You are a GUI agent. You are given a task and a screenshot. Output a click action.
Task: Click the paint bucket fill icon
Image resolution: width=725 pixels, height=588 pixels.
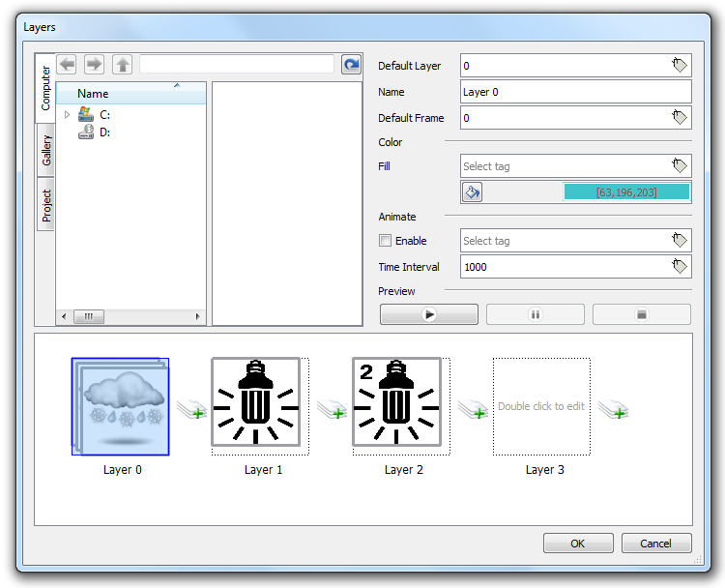[472, 192]
